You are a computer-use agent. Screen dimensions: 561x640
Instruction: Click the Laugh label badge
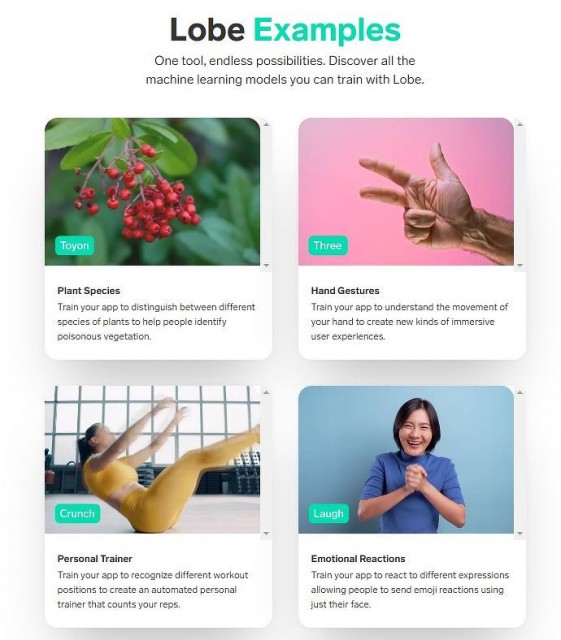click(329, 513)
